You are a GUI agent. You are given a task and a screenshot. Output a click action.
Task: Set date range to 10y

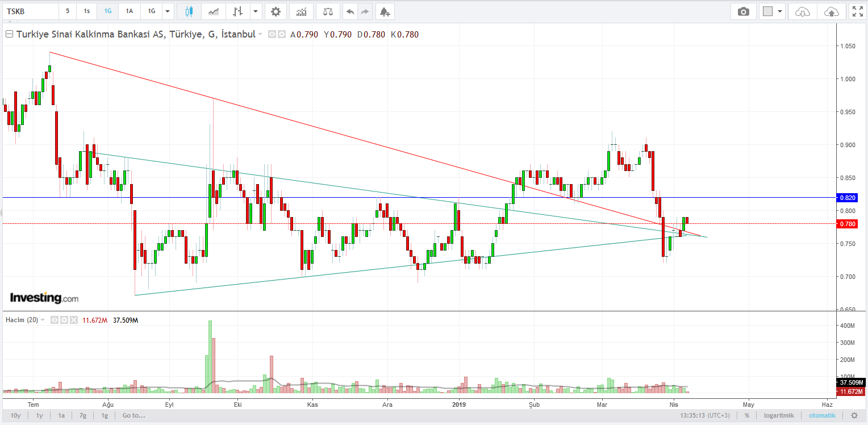coord(16,415)
